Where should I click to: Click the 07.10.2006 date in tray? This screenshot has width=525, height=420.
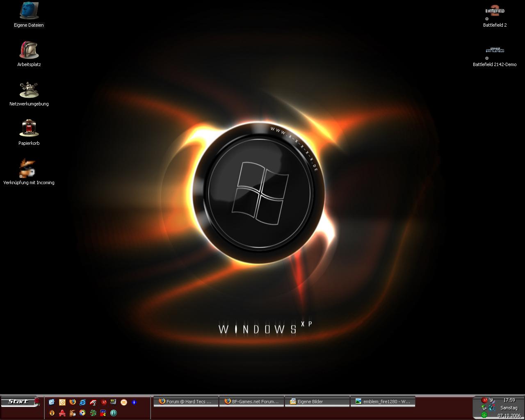(x=509, y=415)
